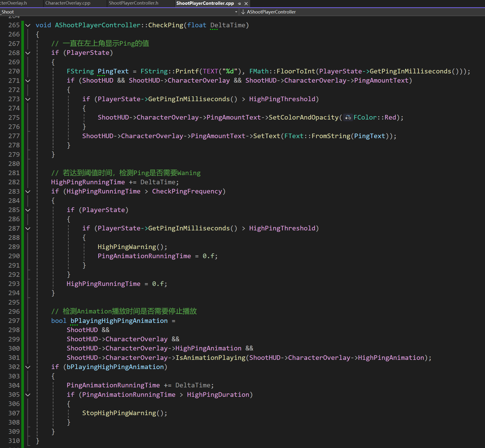
Task: Collapse the CheckPing function at line 265
Action: [x=28, y=25]
